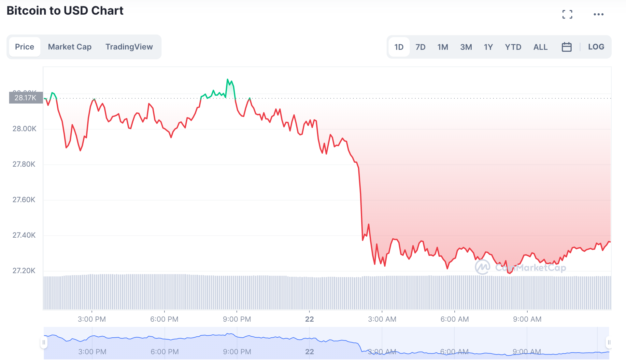The image size is (626, 364).
Task: Select the 3M timeframe
Action: click(466, 47)
